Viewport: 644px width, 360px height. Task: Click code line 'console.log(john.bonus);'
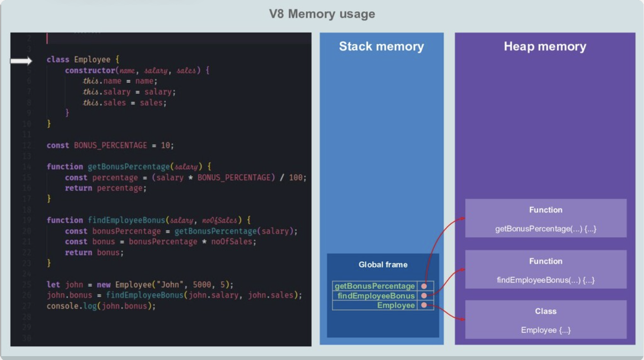[101, 306]
